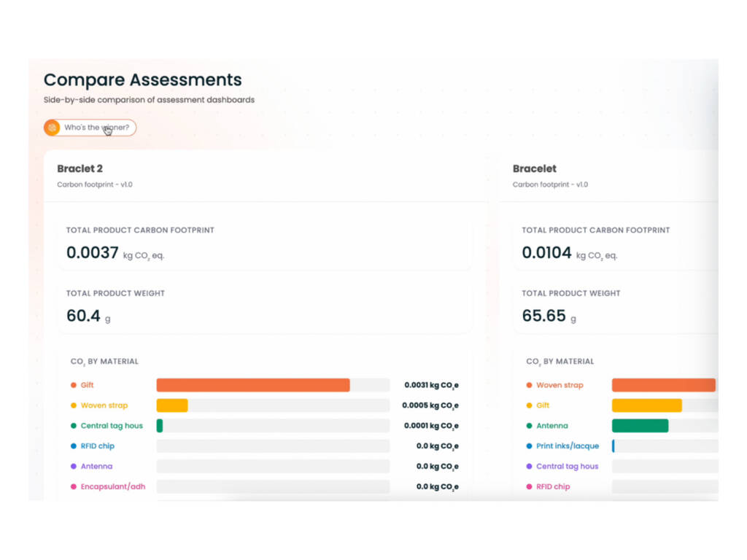Click the green Central tag hous dot
The height and width of the screenshot is (560, 747).
tap(74, 426)
